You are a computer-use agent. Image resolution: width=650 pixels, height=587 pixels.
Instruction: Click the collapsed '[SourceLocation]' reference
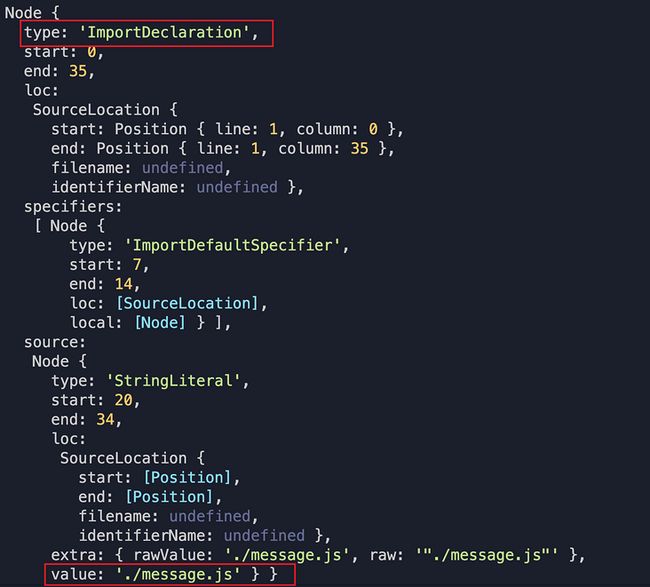pyautogui.click(x=187, y=303)
